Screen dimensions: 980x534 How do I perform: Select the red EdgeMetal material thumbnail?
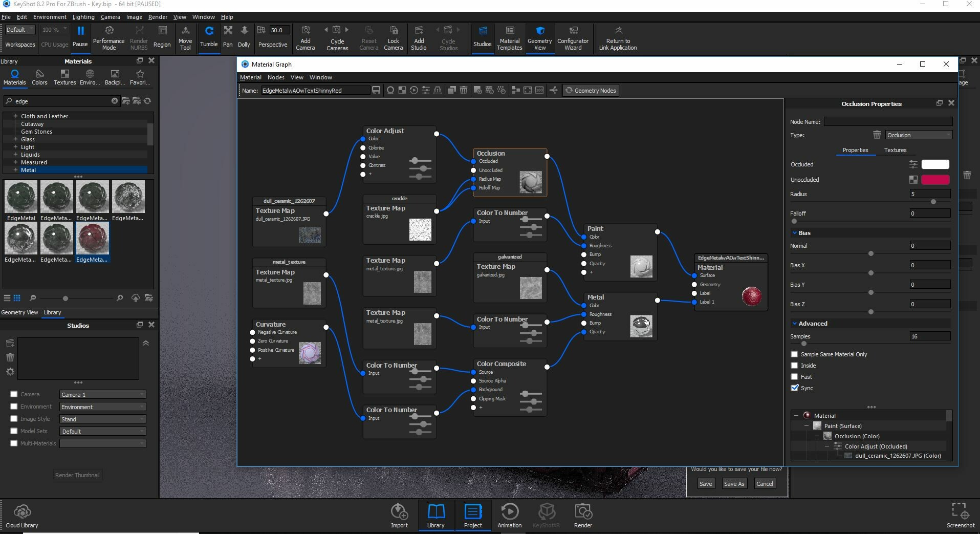pyautogui.click(x=93, y=239)
